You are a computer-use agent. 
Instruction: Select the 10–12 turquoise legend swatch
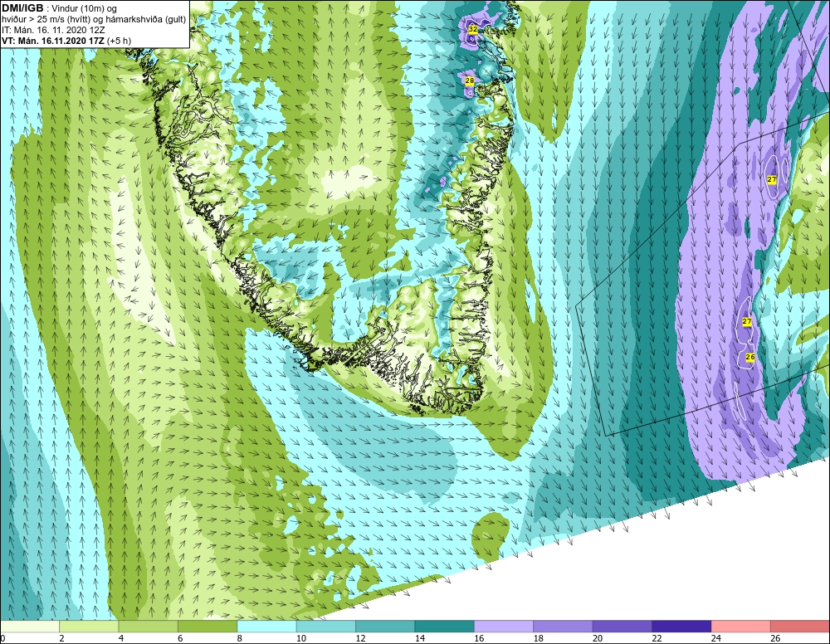click(x=326, y=627)
